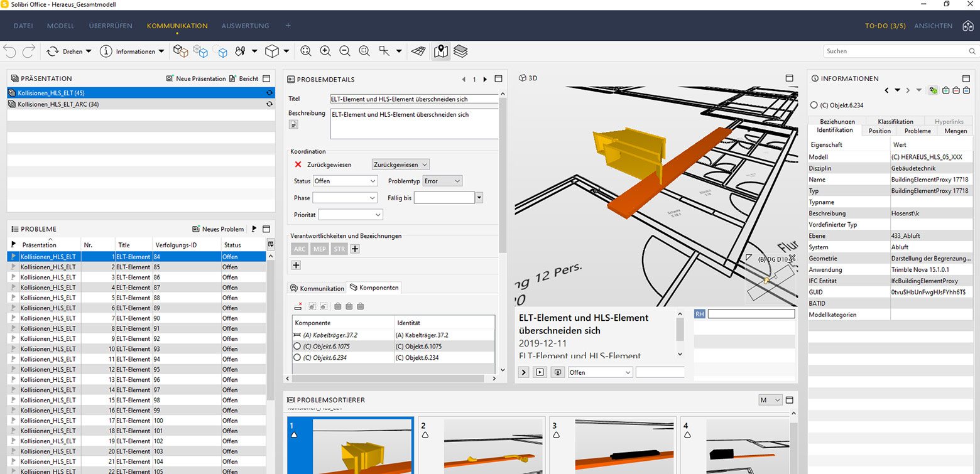Click the perspective grid floor icon
This screenshot has width=980, height=474.
[418, 51]
